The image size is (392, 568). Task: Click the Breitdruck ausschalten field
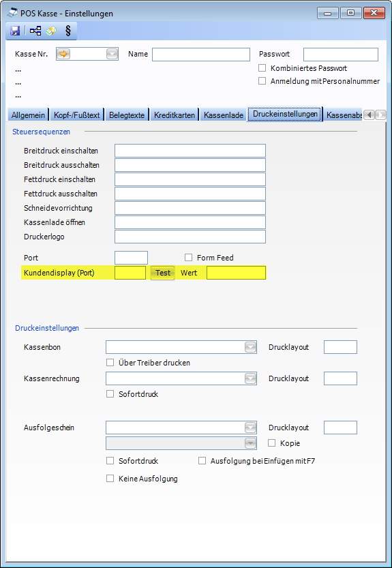pos(190,165)
